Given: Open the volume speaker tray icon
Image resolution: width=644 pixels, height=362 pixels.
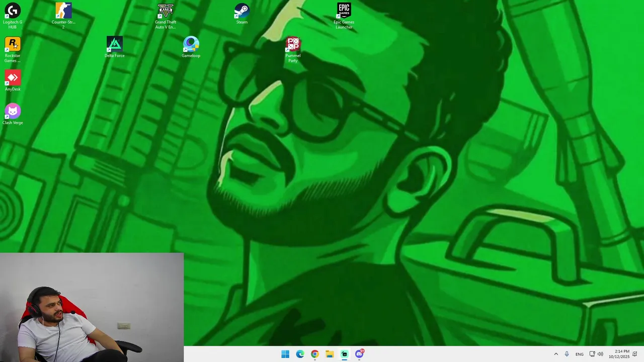Looking at the screenshot, I should [600, 354].
